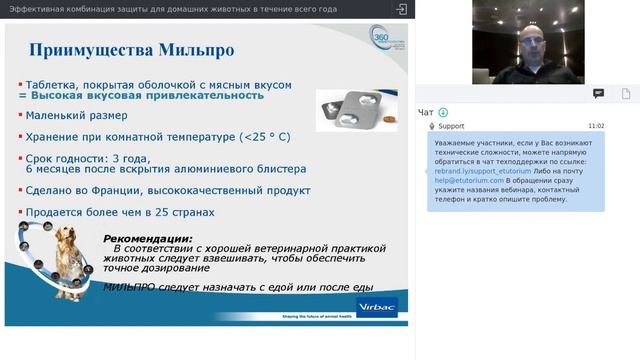This screenshot has width=640, height=360.
Task: Open the files document tab icon
Action: [626, 94]
